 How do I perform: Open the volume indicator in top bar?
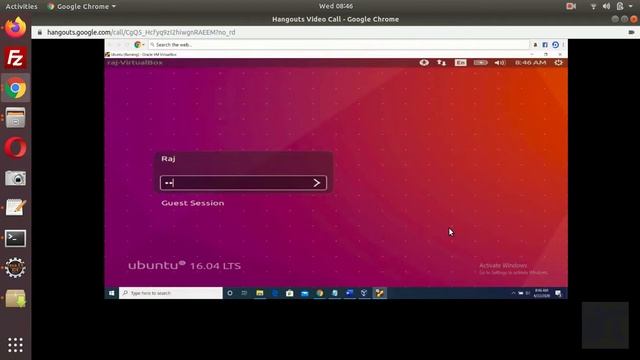pyautogui.click(x=607, y=6)
